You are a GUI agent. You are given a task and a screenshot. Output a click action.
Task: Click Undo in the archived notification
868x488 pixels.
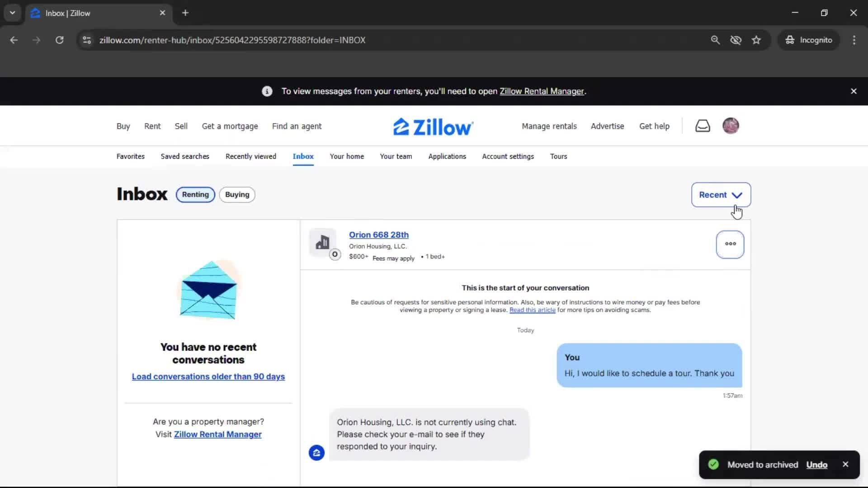[x=816, y=465]
